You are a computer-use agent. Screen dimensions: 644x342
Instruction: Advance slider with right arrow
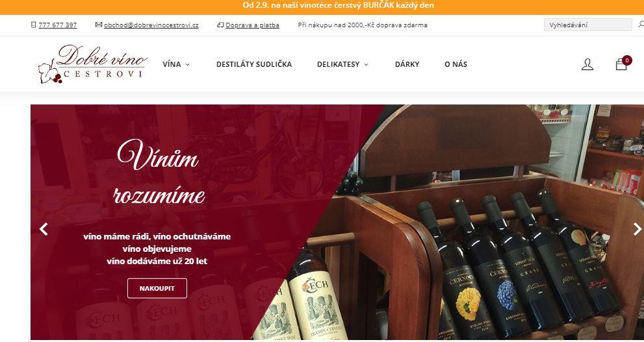coord(637,229)
